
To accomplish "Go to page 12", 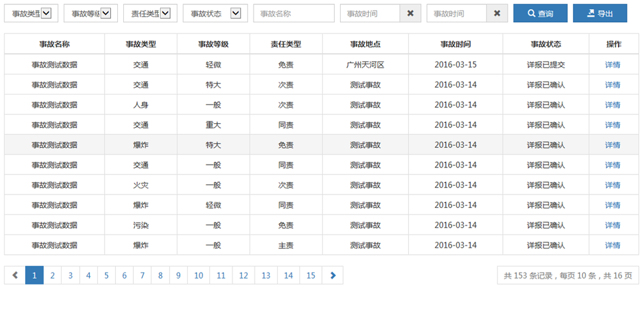I will [x=243, y=275].
